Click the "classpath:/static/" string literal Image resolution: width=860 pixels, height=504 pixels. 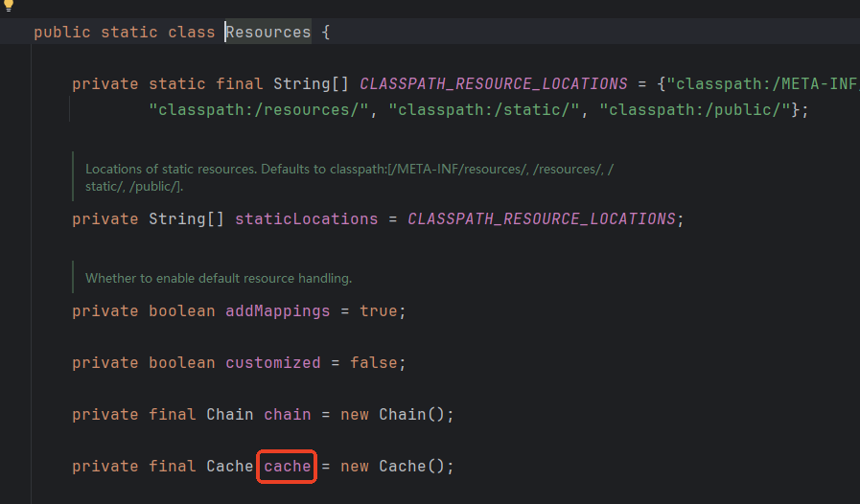[483, 110]
